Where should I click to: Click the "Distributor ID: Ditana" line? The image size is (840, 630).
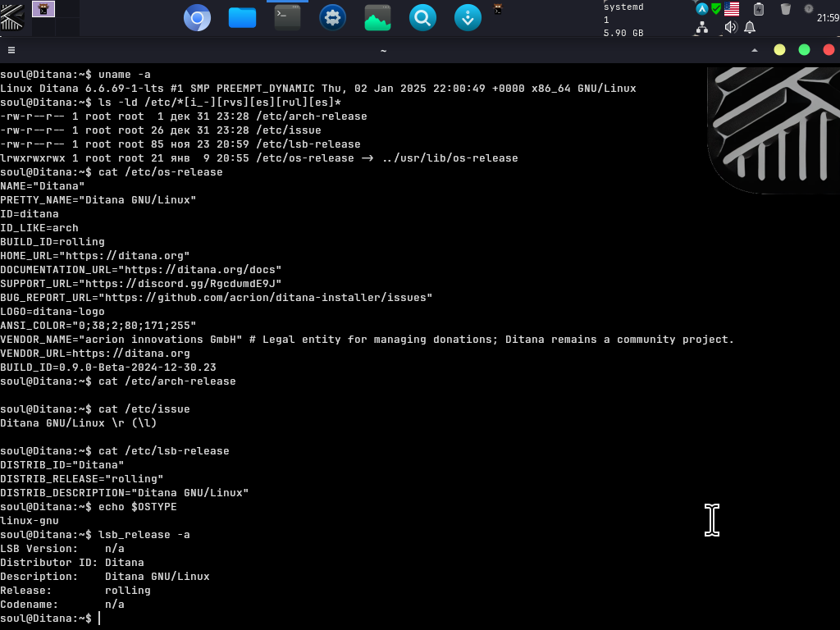72,562
